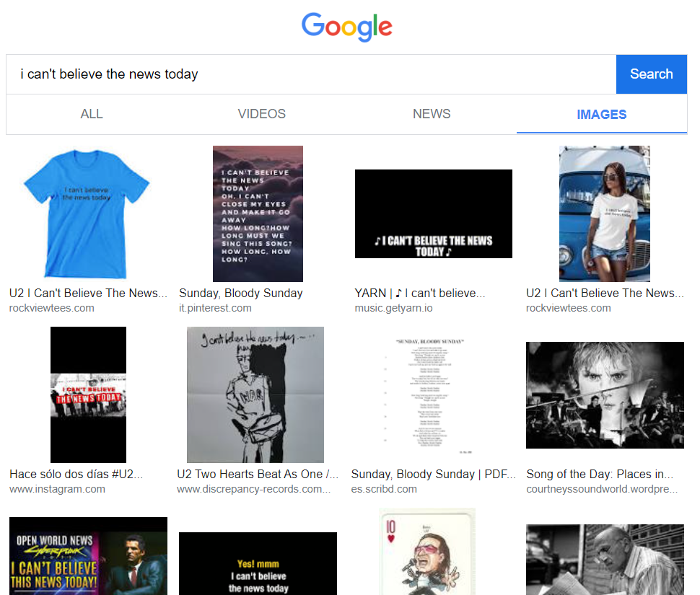Screen dimensions: 700x595
Task: Click the 'Sunday, Bloody Sunday' Pinterest title link
Action: click(x=241, y=293)
